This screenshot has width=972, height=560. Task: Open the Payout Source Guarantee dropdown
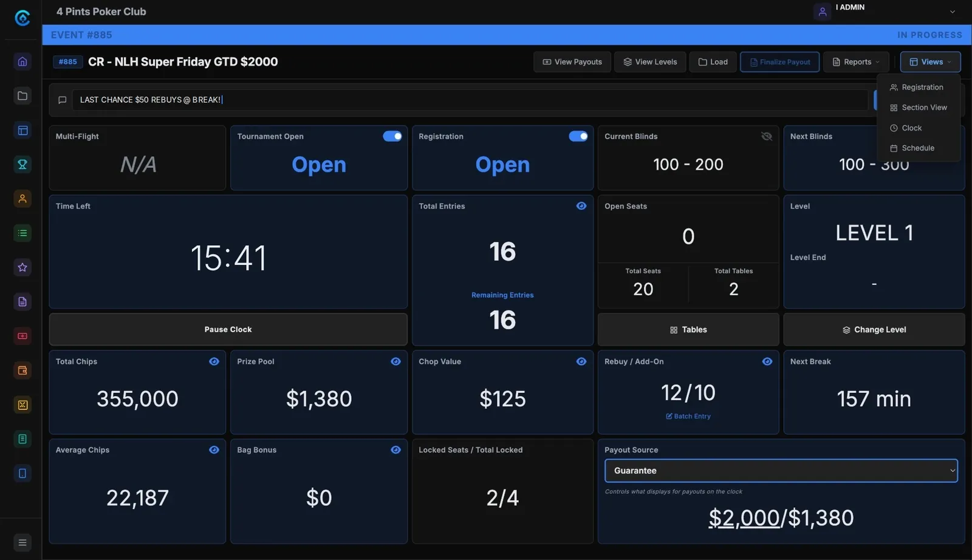click(x=781, y=471)
